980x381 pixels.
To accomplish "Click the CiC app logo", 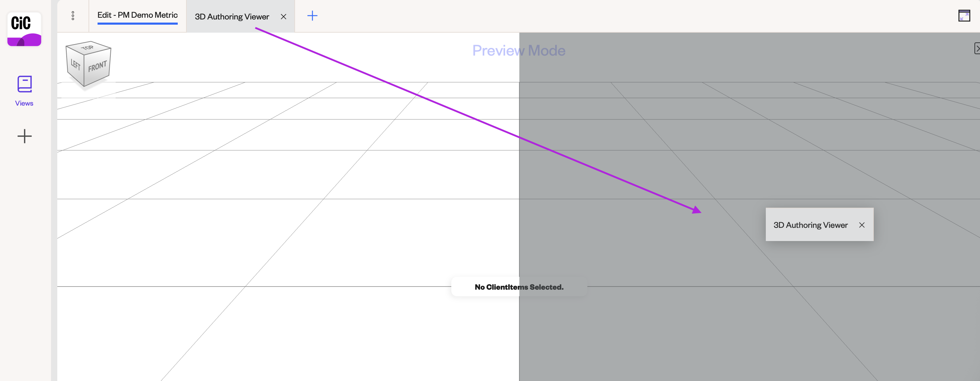I will pos(24,29).
